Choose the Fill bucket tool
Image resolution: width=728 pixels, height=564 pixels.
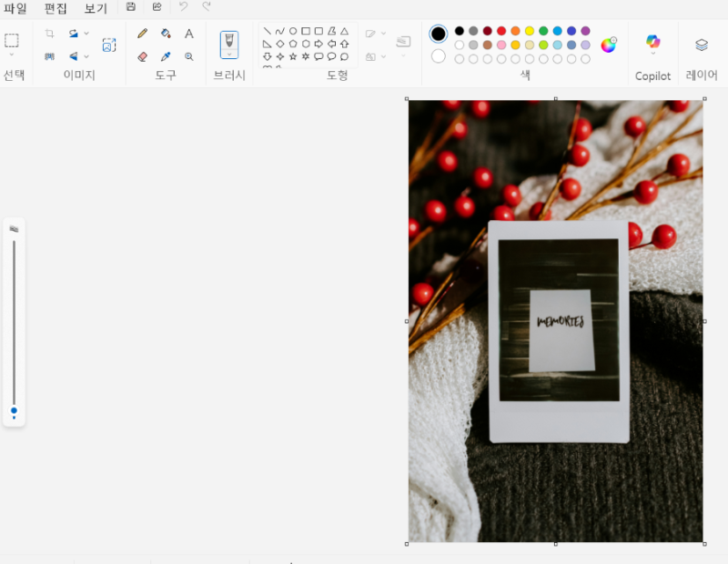pyautogui.click(x=166, y=34)
